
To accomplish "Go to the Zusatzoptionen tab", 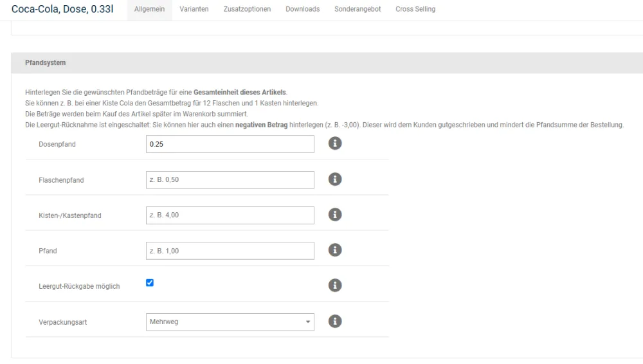I will [247, 9].
